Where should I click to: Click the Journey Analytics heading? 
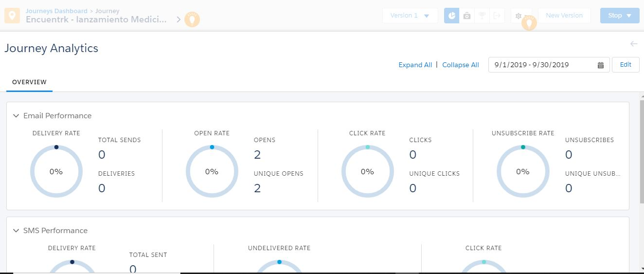click(x=52, y=48)
